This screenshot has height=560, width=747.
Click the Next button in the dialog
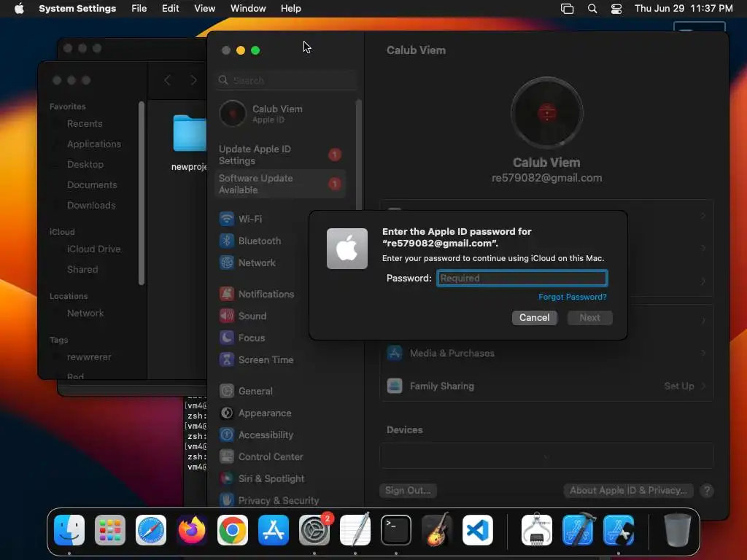click(589, 318)
